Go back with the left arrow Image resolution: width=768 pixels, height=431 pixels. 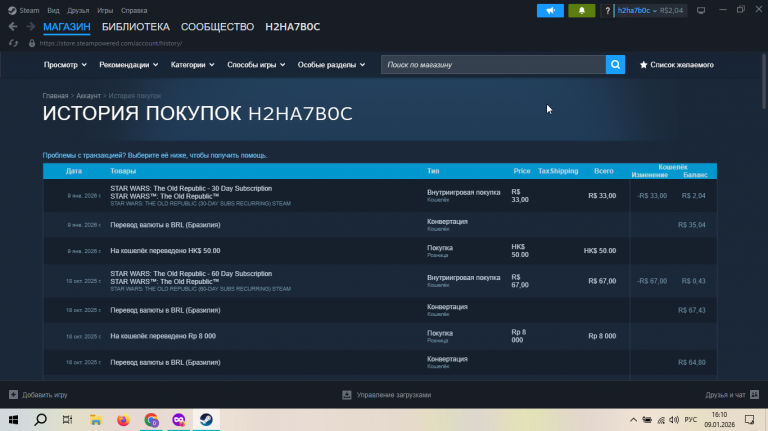13,26
